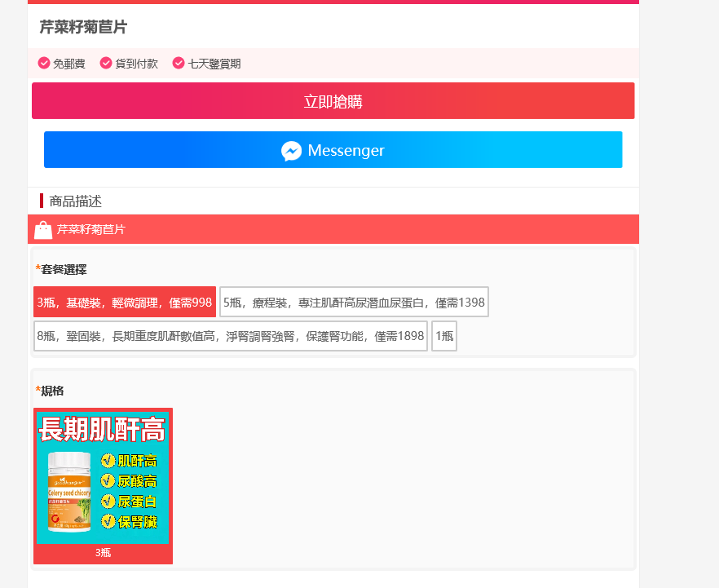Click the white shopping bag icon

pos(43,230)
